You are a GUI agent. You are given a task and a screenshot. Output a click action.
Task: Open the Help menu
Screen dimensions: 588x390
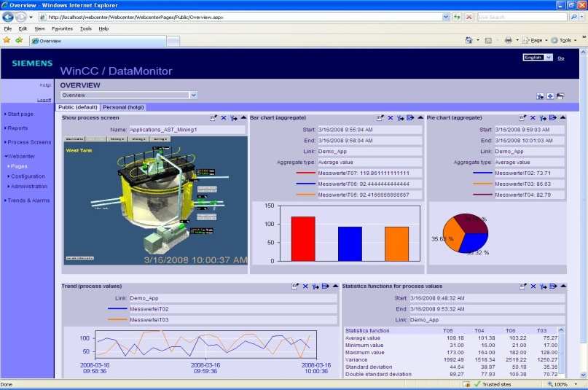[x=103, y=28]
